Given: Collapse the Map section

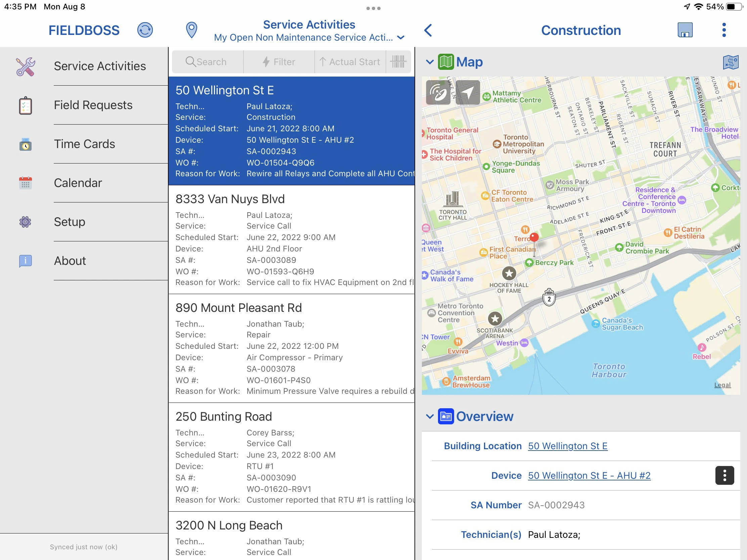Looking at the screenshot, I should tap(430, 62).
